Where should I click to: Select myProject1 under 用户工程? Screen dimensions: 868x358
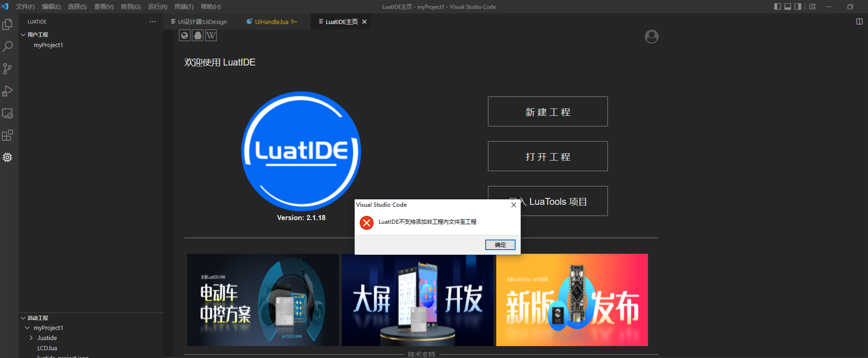[x=48, y=45]
